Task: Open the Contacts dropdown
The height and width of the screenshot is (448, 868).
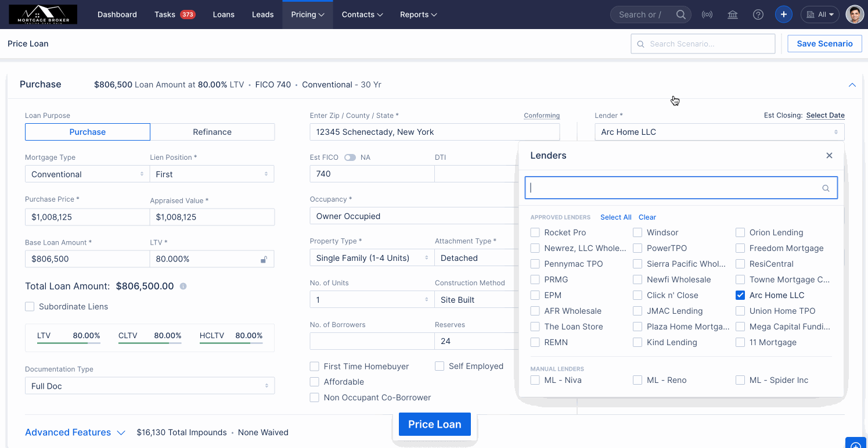Action: (x=362, y=15)
